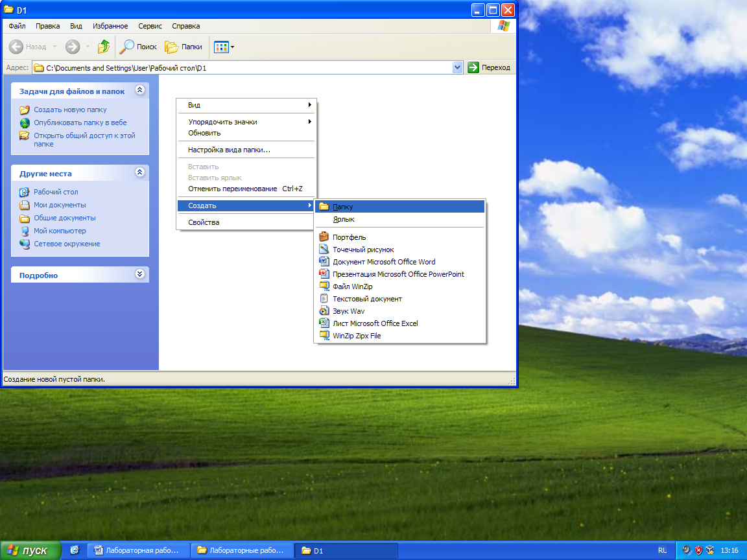The height and width of the screenshot is (560, 747).
Task: Click the Портфель briefcase icon
Action: pyautogui.click(x=324, y=237)
